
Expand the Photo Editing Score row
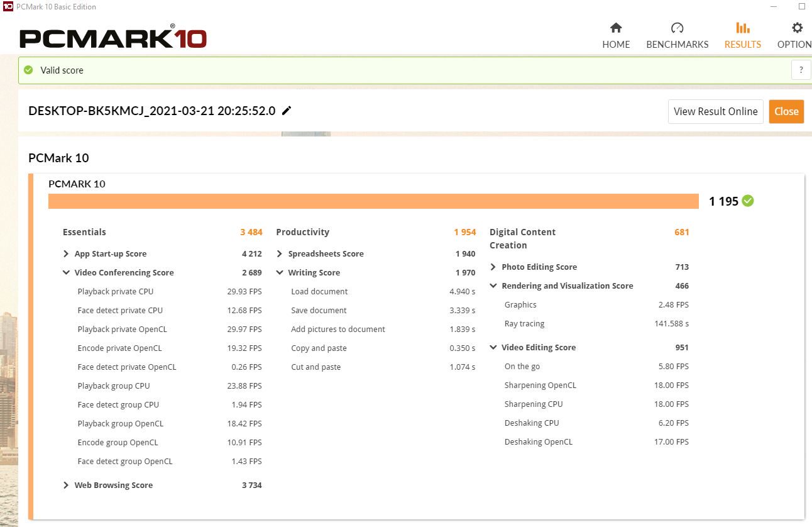point(493,267)
